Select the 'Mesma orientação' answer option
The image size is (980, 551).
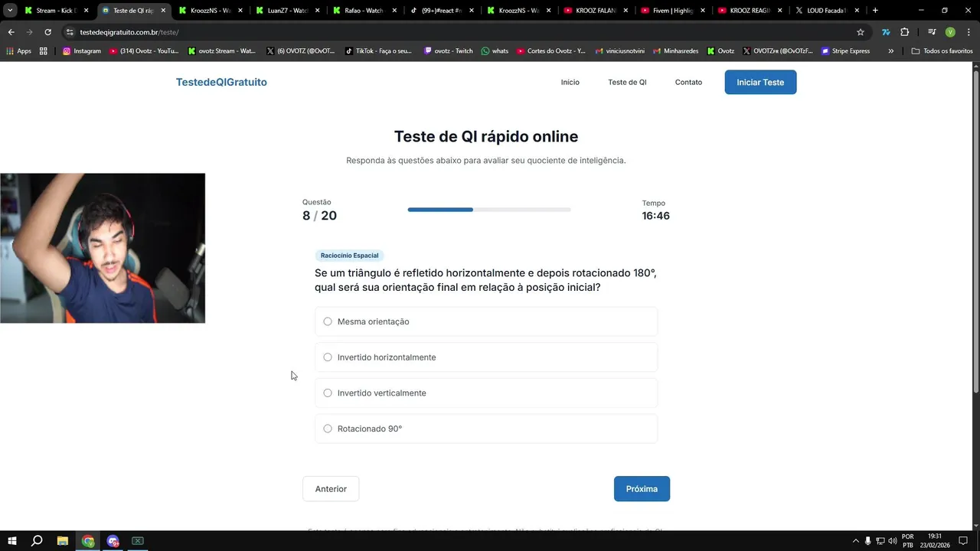pos(486,321)
